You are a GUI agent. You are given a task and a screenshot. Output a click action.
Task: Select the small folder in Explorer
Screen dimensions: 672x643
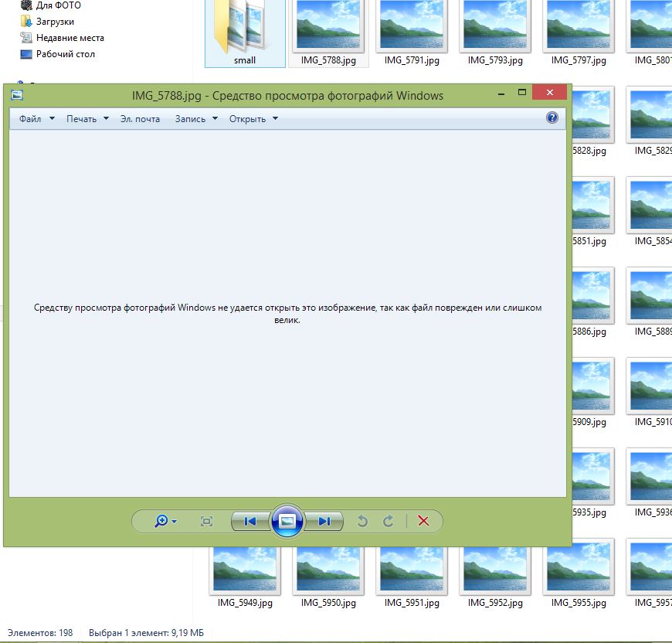pyautogui.click(x=245, y=32)
